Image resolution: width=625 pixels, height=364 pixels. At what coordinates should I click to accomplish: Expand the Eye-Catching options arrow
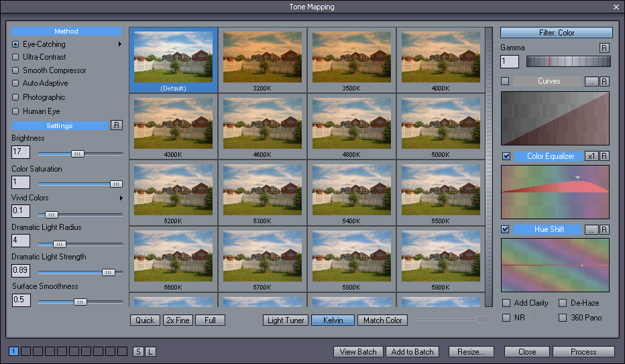[119, 44]
